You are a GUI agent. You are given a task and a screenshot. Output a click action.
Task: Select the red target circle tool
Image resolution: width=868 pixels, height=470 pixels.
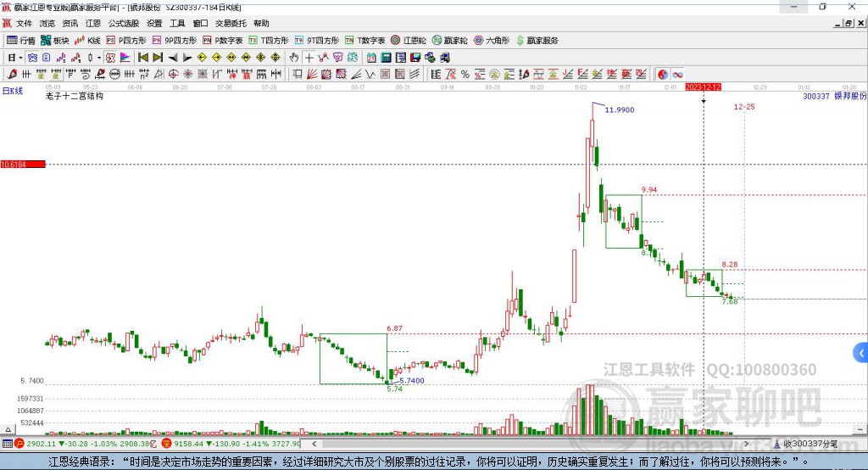coord(173,75)
